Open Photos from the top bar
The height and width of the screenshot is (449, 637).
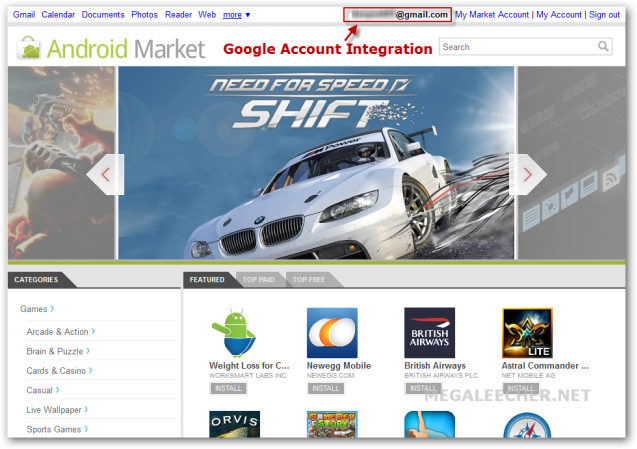(144, 15)
